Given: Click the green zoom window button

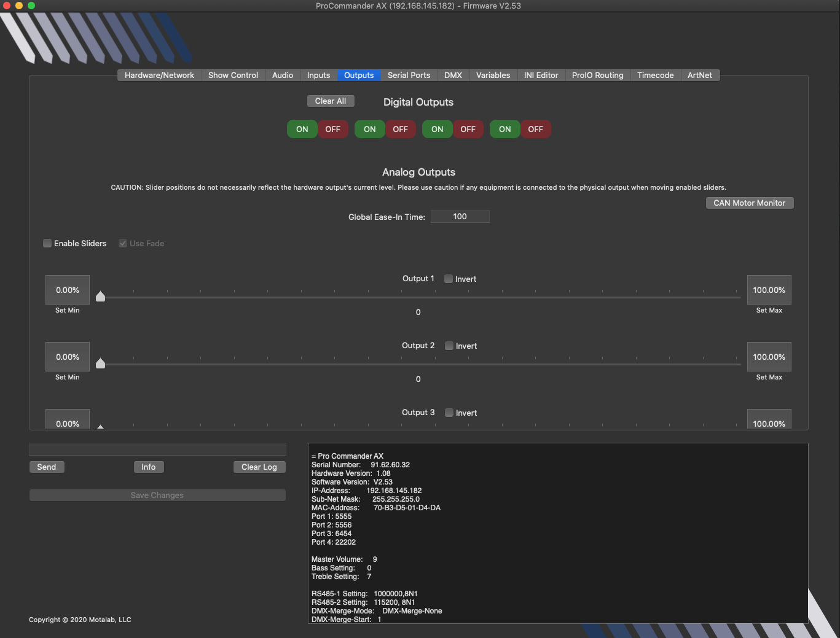Looking at the screenshot, I should click(x=31, y=6).
